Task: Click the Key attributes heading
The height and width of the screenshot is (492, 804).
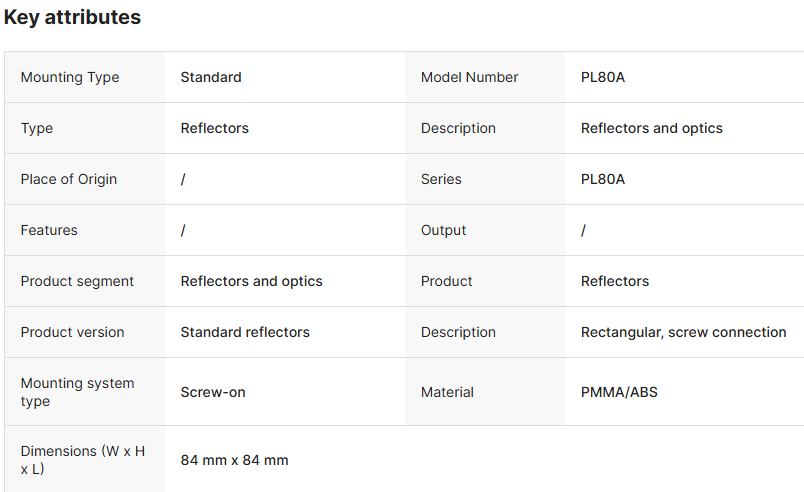Action: pos(72,17)
